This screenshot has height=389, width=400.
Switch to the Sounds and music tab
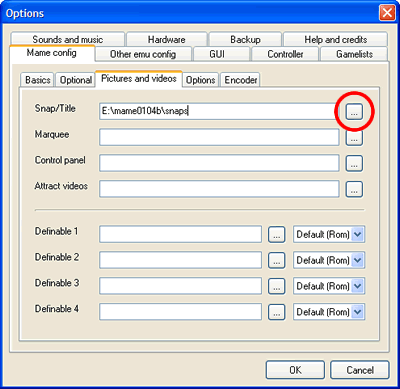click(x=68, y=39)
